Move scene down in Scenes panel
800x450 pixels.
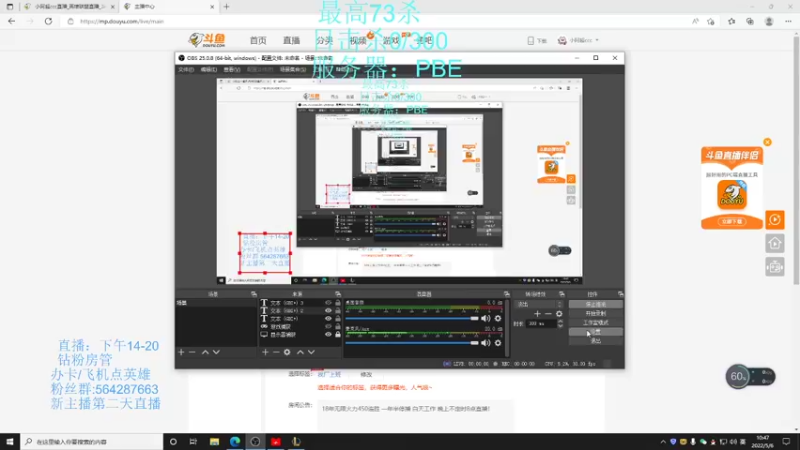(216, 352)
